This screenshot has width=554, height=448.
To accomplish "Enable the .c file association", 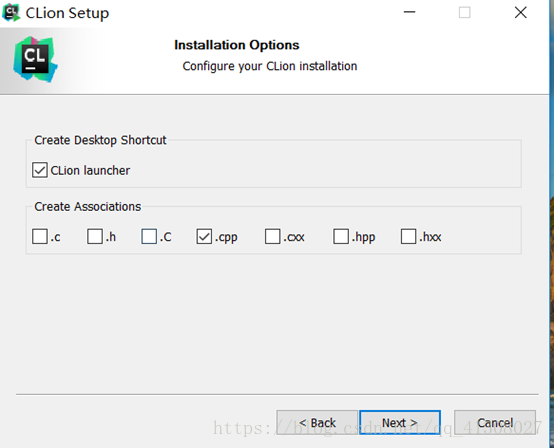I will [x=40, y=236].
